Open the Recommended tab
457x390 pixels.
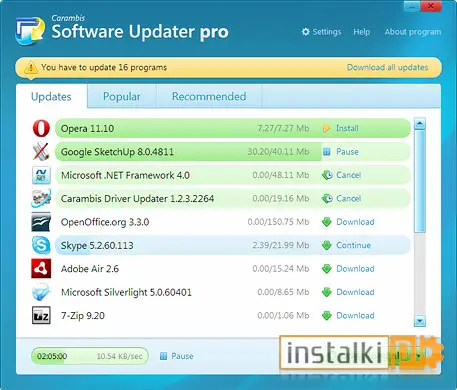[x=209, y=96]
